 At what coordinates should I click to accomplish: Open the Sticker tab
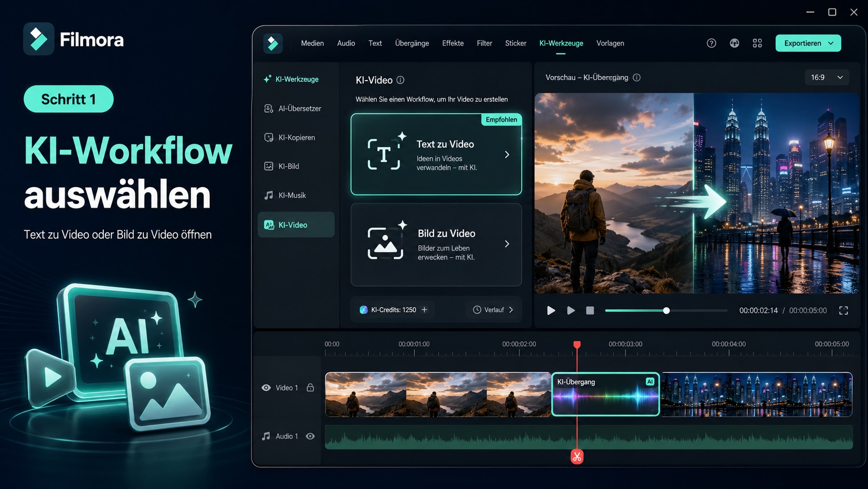click(x=516, y=43)
